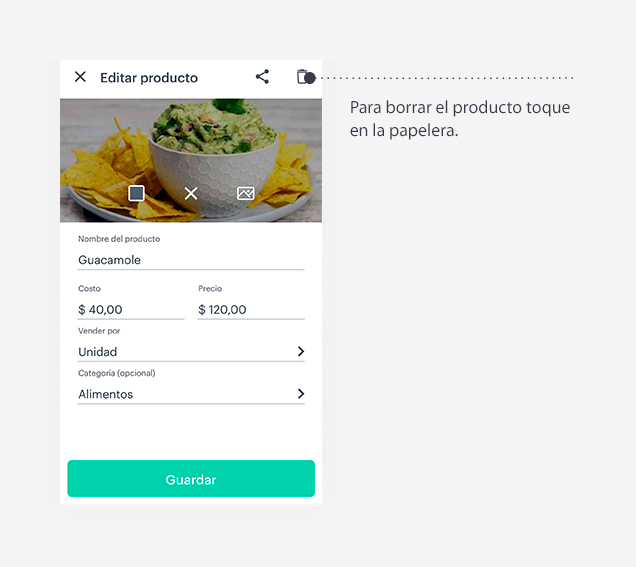The height and width of the screenshot is (567, 636).
Task: Click the Para borrar el producto help text
Action: (460, 119)
